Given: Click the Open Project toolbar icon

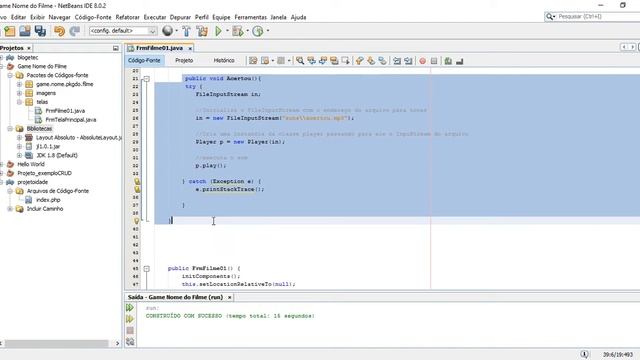Looking at the screenshot, I should pos(25,31).
